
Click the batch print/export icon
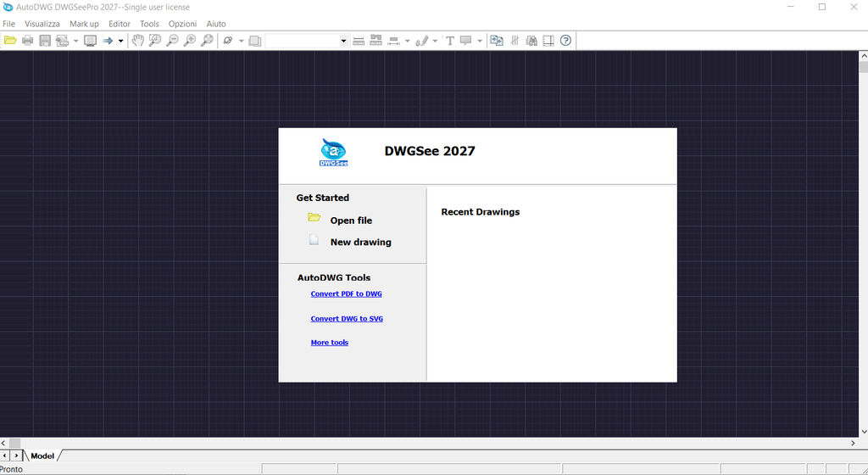pyautogui.click(x=62, y=41)
